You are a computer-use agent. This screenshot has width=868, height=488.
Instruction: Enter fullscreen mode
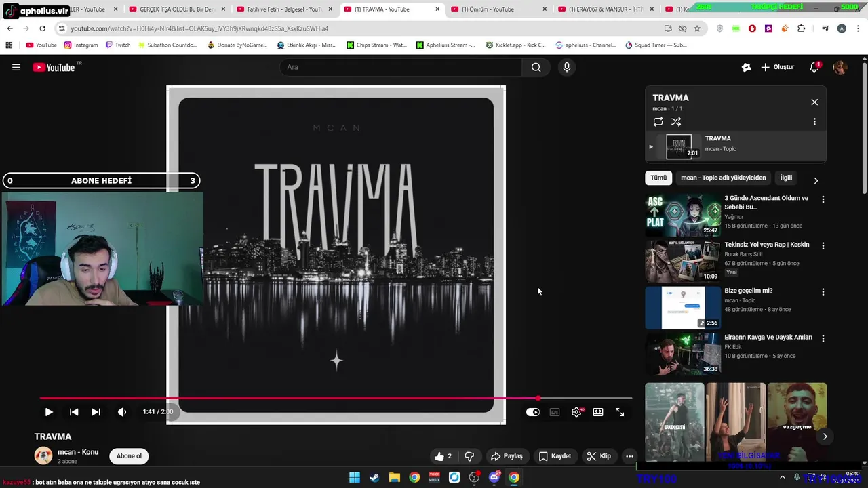(620, 412)
